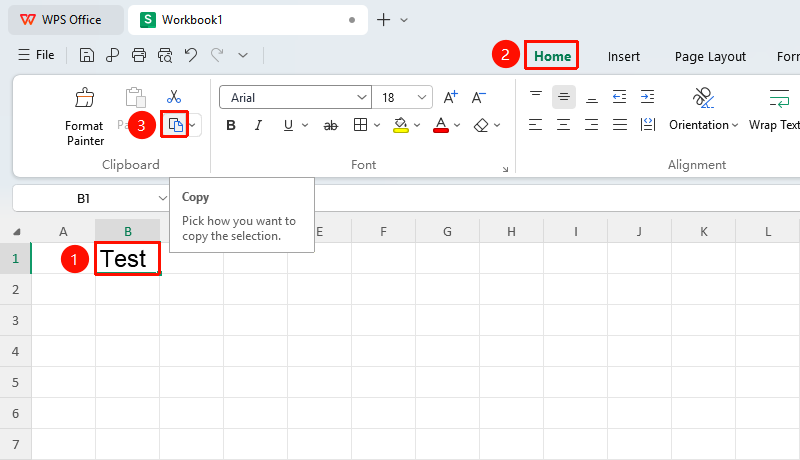Click the Distributed alignment icon

(648, 124)
